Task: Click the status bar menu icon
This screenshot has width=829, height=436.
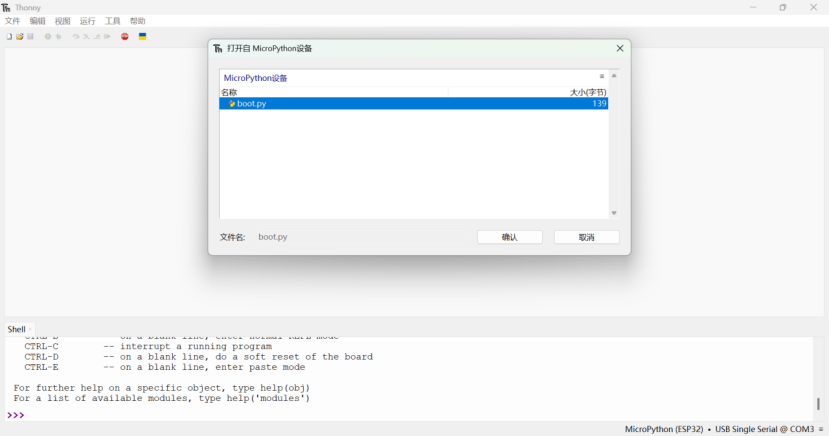Action: pyautogui.click(x=821, y=429)
